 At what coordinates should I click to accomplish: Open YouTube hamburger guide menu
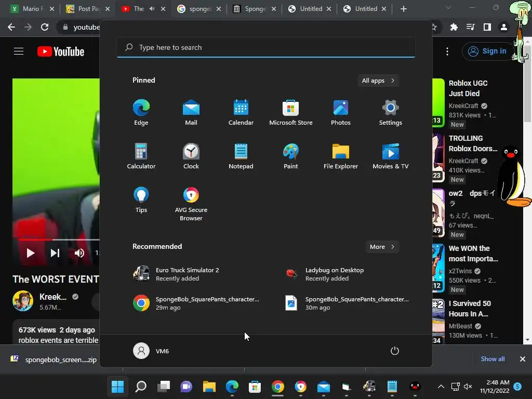point(19,51)
